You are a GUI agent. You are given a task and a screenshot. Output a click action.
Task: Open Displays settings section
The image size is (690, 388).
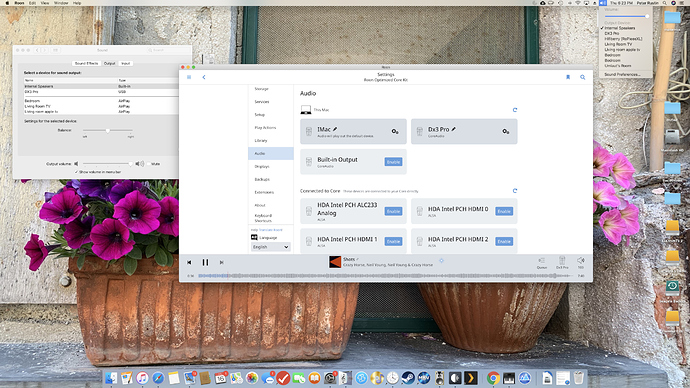pyautogui.click(x=262, y=166)
